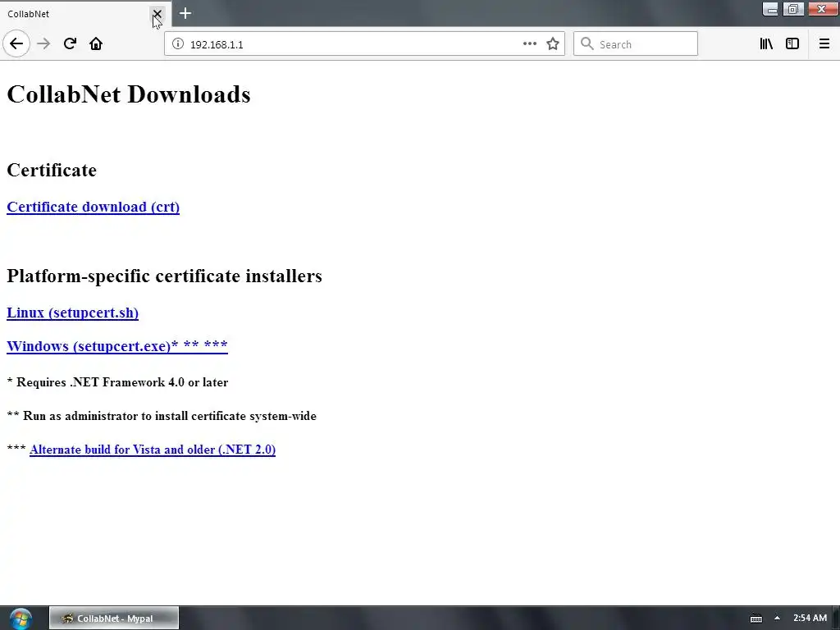The width and height of the screenshot is (840, 630).
Task: Click Platform-specific certificate installers heading
Action: [x=164, y=276]
